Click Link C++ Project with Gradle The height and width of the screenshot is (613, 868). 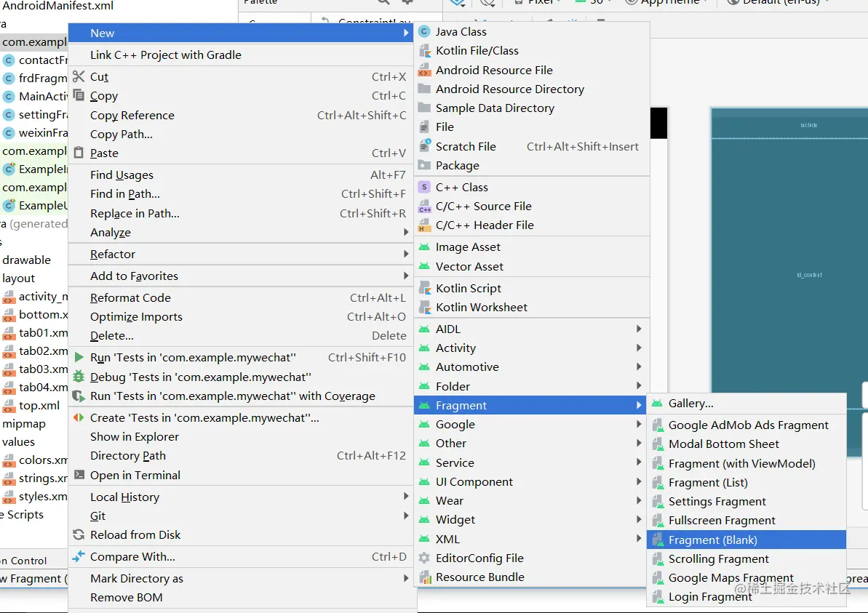(241, 55)
